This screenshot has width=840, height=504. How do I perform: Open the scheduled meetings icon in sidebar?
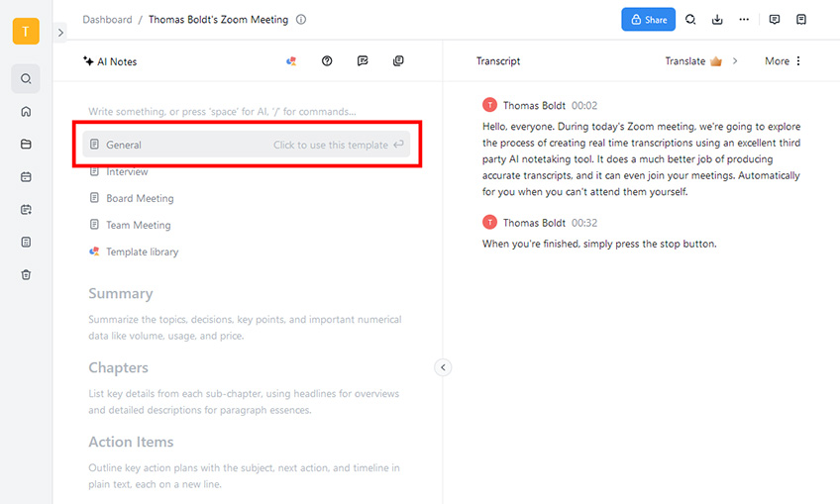click(26, 209)
